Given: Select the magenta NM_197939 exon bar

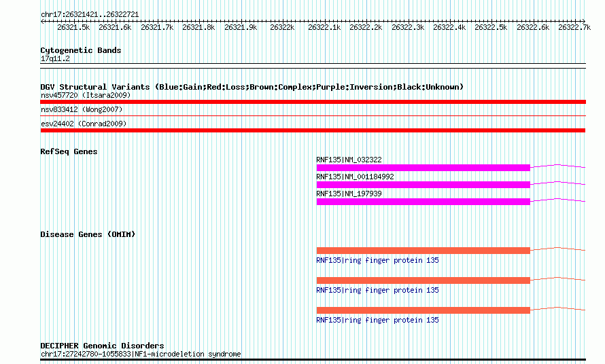Looking at the screenshot, I should pyautogui.click(x=423, y=202).
